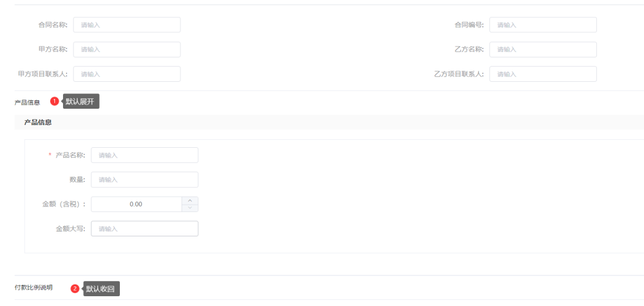Click the 合同名称 input field
This screenshot has height=306, width=644.
click(127, 25)
